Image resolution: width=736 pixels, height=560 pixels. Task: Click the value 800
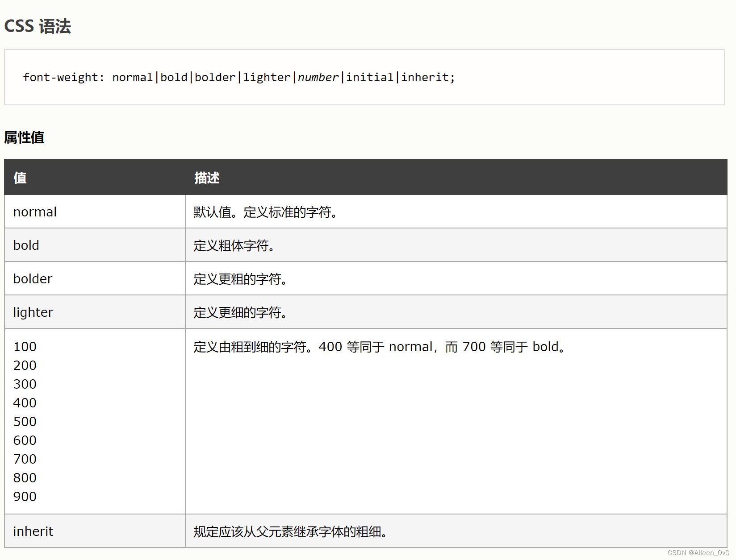coord(25,478)
